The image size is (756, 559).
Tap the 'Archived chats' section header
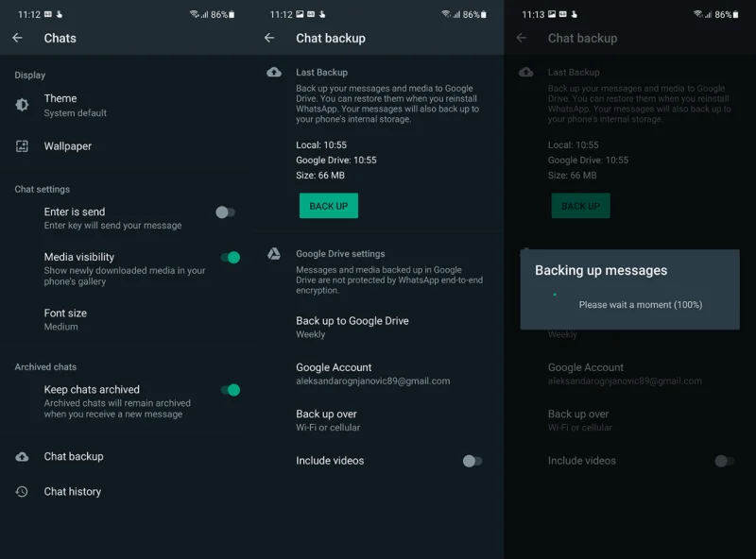click(45, 367)
